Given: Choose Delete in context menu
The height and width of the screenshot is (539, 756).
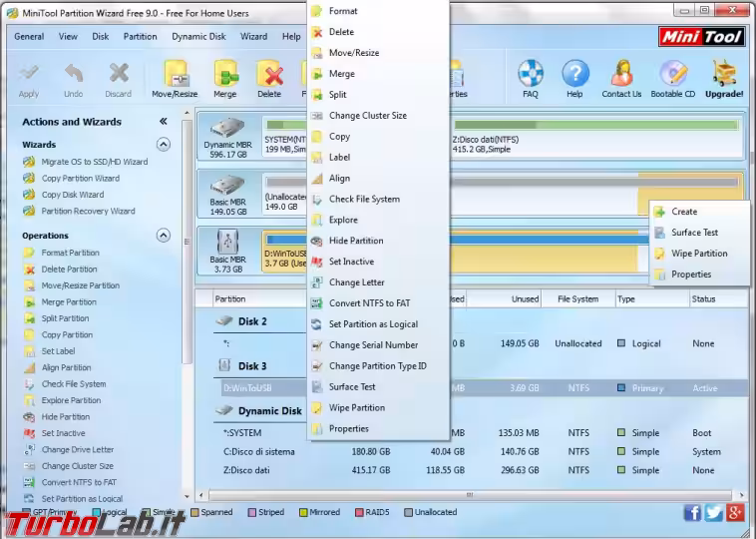Looking at the screenshot, I should (378, 32).
